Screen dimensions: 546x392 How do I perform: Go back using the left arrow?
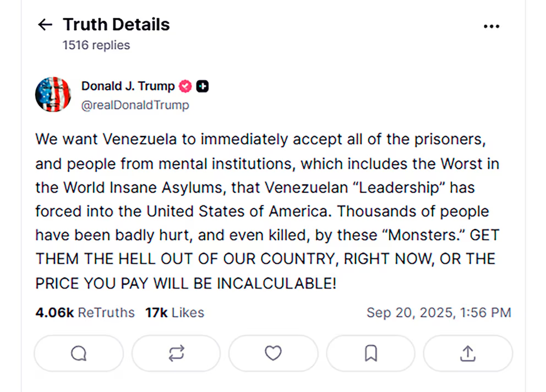pyautogui.click(x=45, y=24)
